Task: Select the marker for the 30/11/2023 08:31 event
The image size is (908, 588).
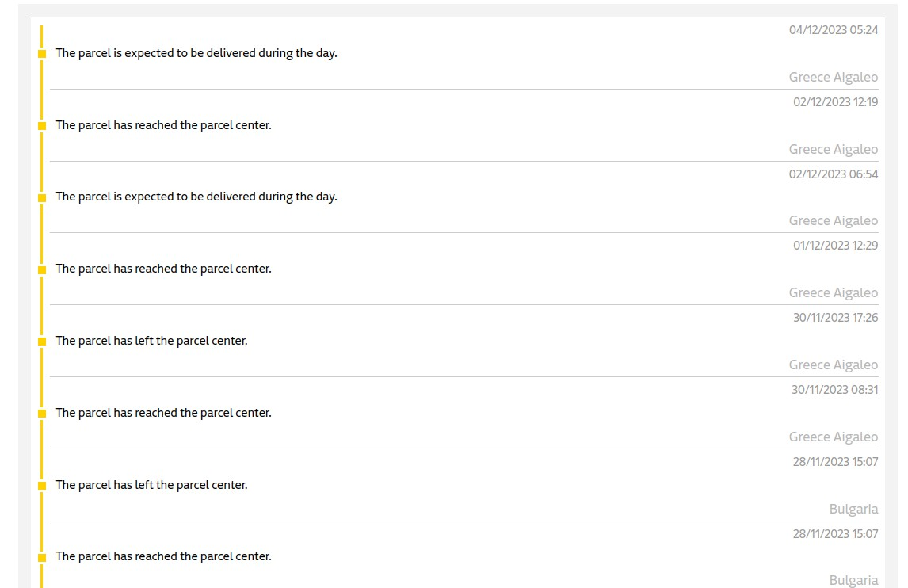Action: [42, 413]
